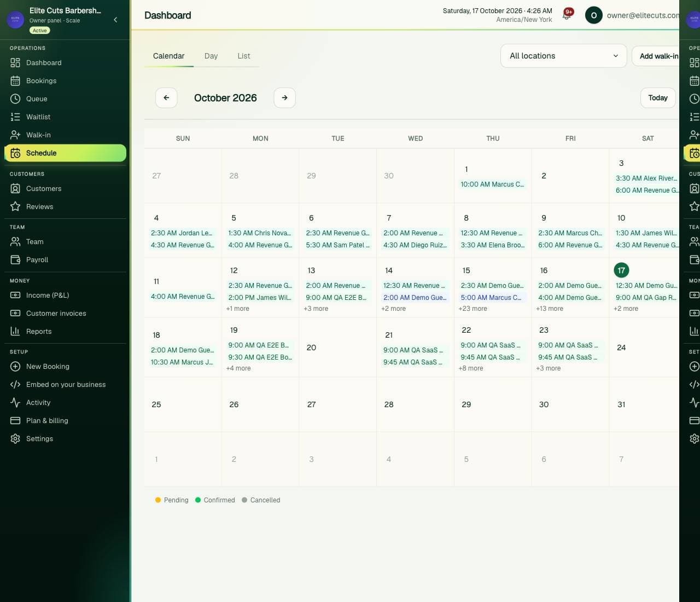Click the Reviews star icon
This screenshot has height=602, width=700.
click(15, 207)
